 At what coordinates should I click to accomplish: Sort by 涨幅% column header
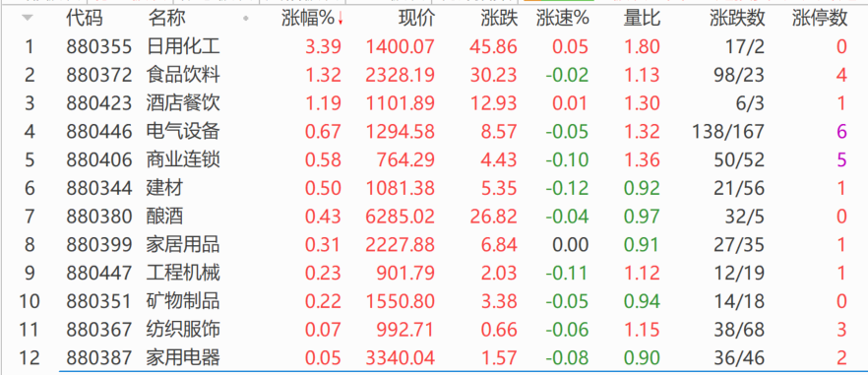(x=308, y=19)
